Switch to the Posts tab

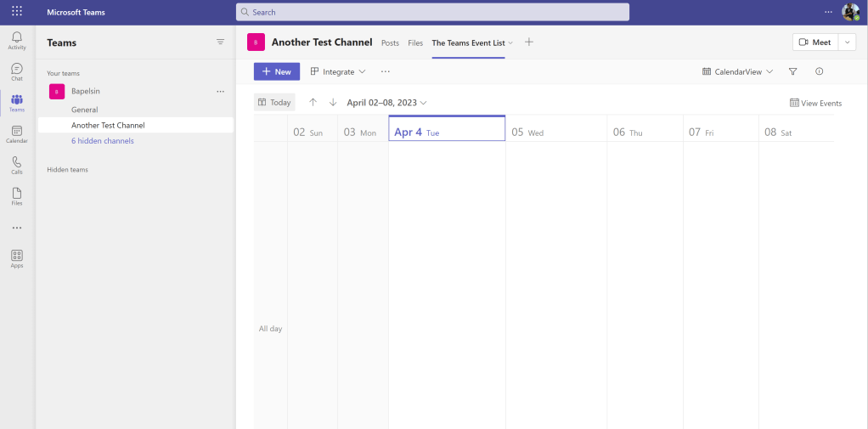pos(390,42)
